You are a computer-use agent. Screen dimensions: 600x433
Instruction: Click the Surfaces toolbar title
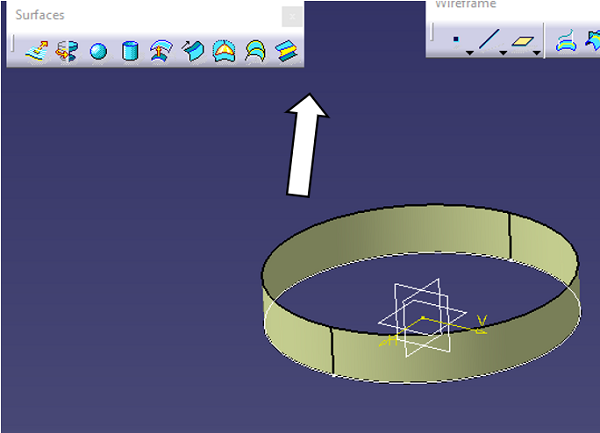(40, 15)
